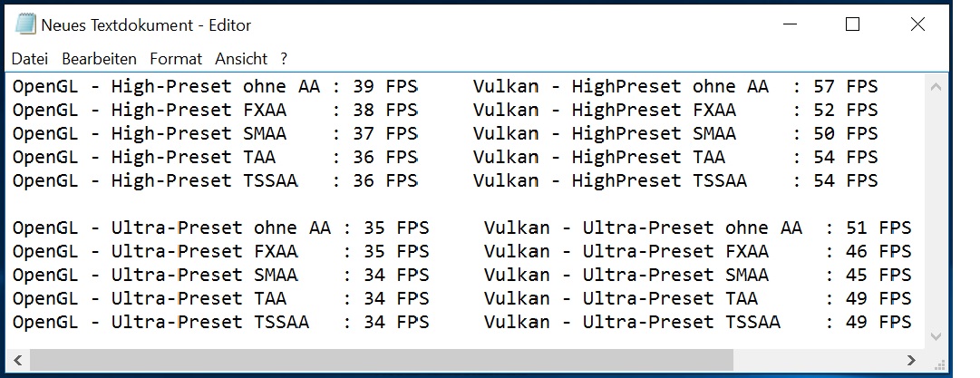Open the ? help menu

tap(284, 59)
